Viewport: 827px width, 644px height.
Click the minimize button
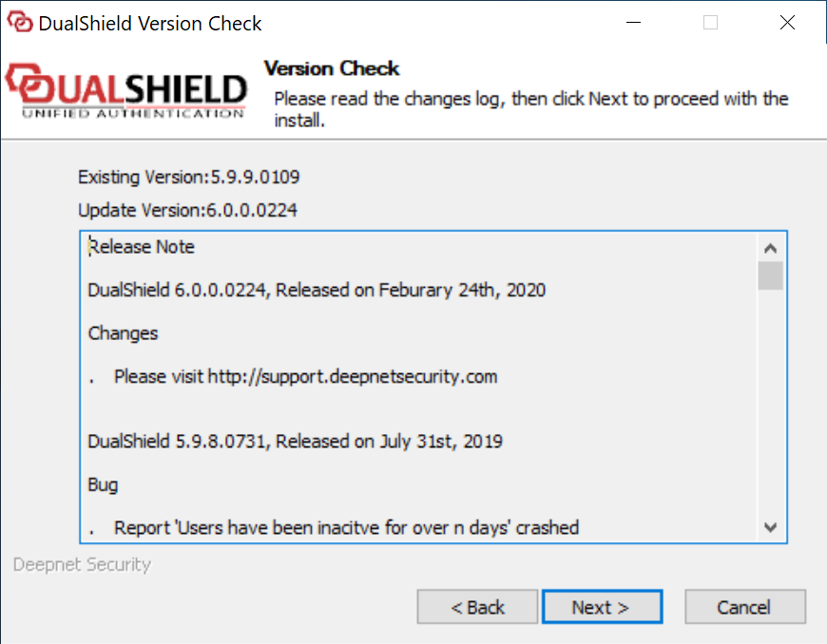(633, 21)
